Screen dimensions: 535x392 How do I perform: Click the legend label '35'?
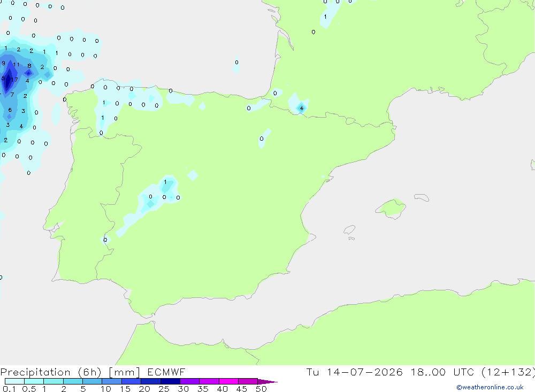(203, 389)
